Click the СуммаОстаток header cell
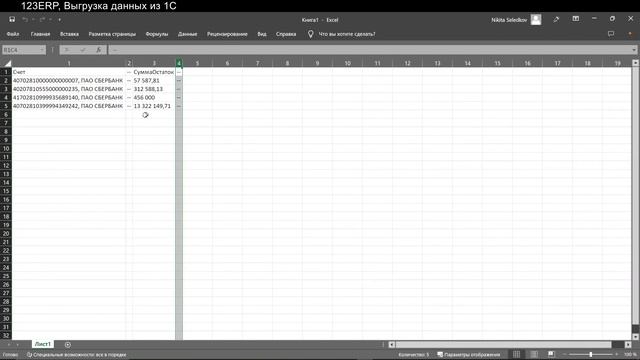The height and width of the screenshot is (360, 640). tap(153, 72)
